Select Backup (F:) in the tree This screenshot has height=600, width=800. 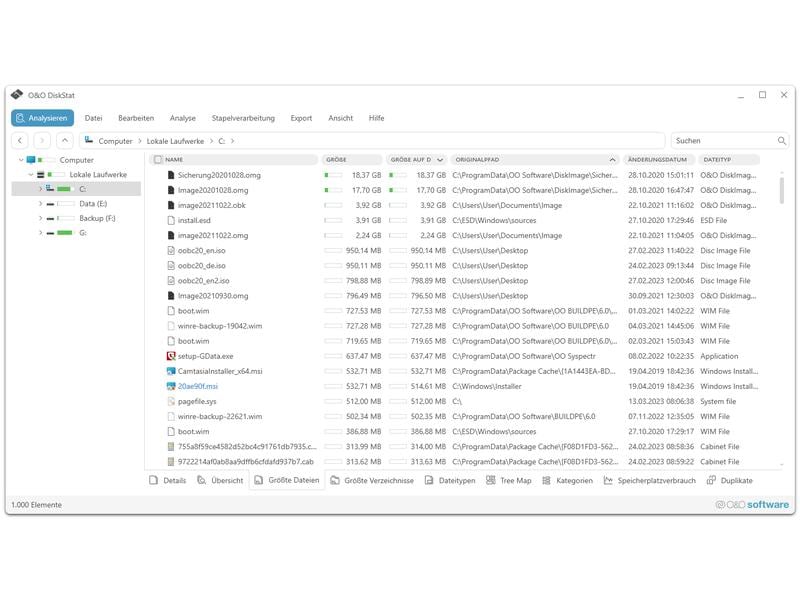97,218
